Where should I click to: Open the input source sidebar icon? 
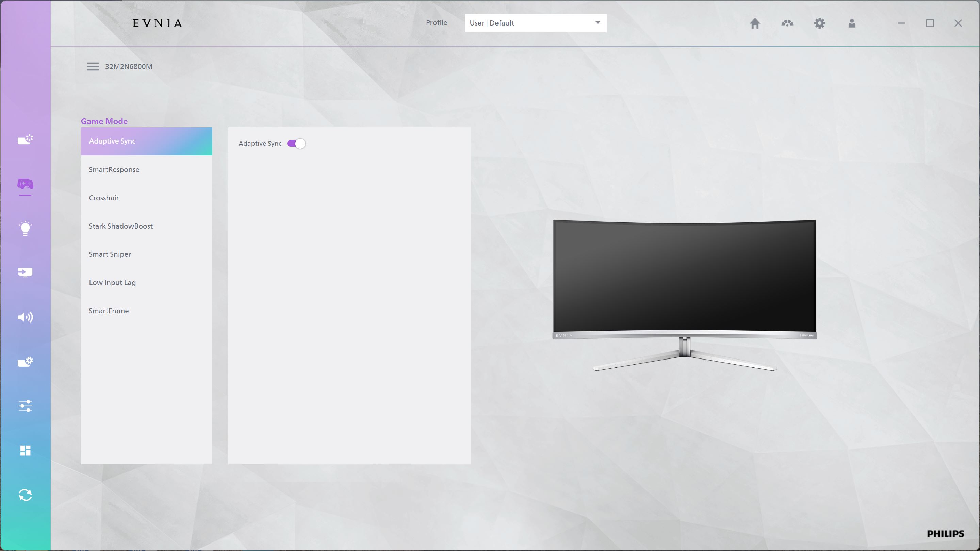tap(25, 273)
